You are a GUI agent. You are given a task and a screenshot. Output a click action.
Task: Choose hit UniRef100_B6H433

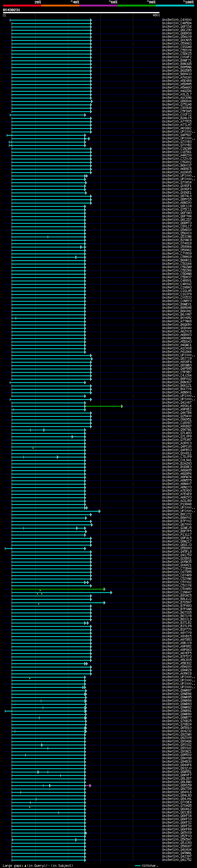click(177, 74)
